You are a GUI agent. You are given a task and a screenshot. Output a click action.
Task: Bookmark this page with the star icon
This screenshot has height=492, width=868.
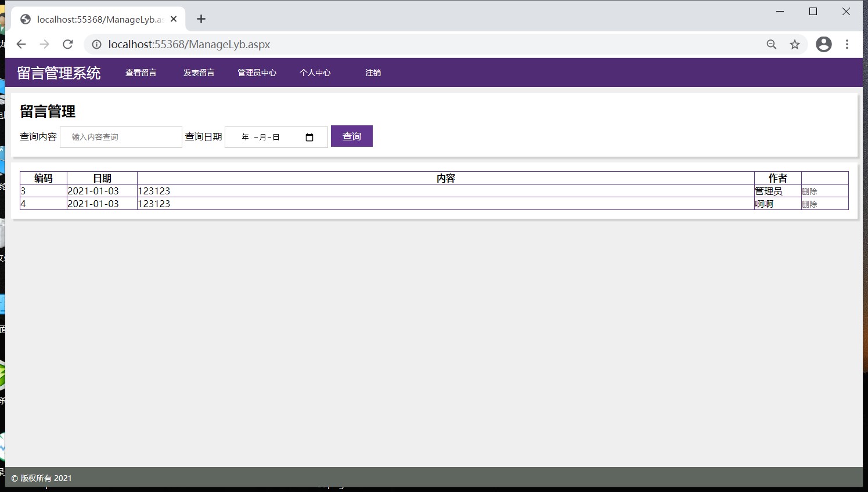point(795,45)
